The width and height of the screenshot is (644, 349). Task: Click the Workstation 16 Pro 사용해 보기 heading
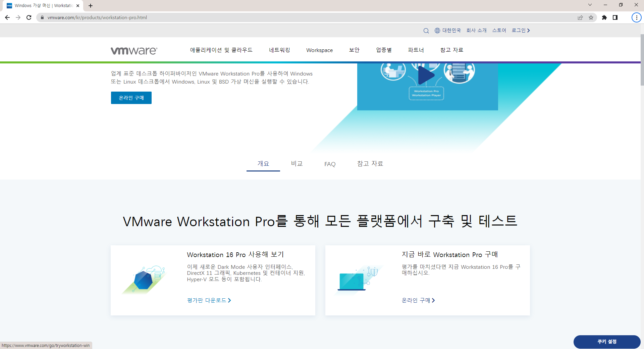(235, 255)
